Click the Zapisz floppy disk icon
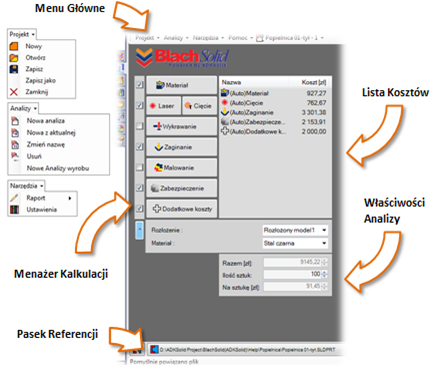The image size is (434, 365). pyautogui.click(x=14, y=69)
